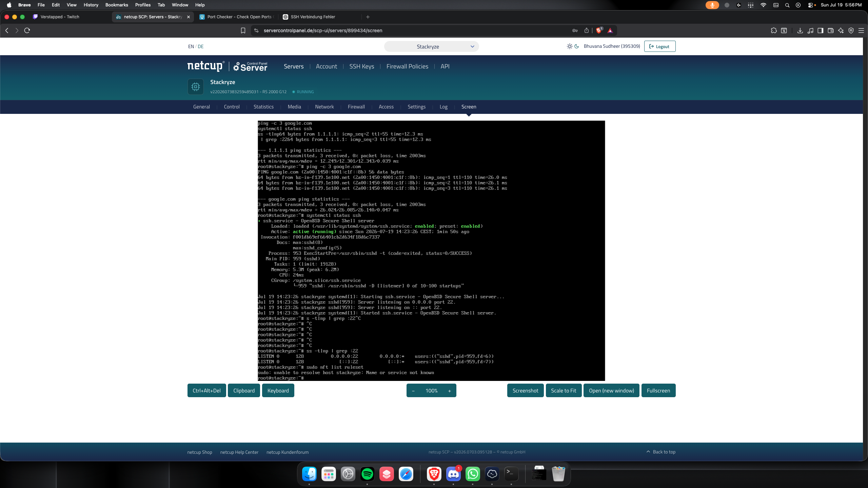This screenshot has height=488, width=868.
Task: Click the Logout button
Action: coord(660,46)
